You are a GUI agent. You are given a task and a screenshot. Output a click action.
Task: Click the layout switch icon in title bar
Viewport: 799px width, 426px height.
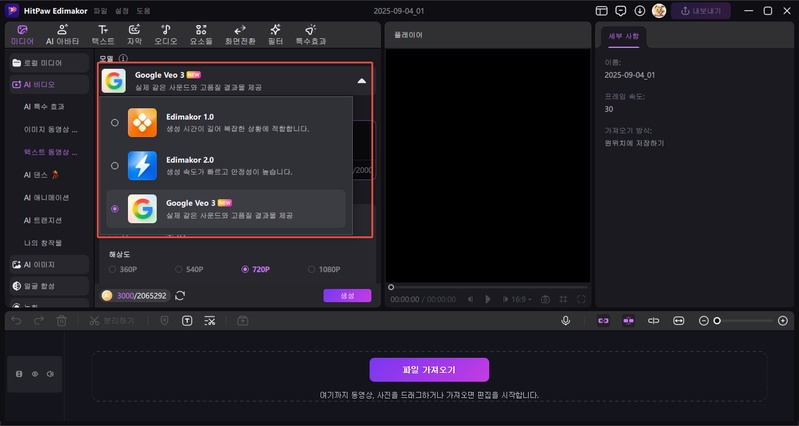coord(602,11)
